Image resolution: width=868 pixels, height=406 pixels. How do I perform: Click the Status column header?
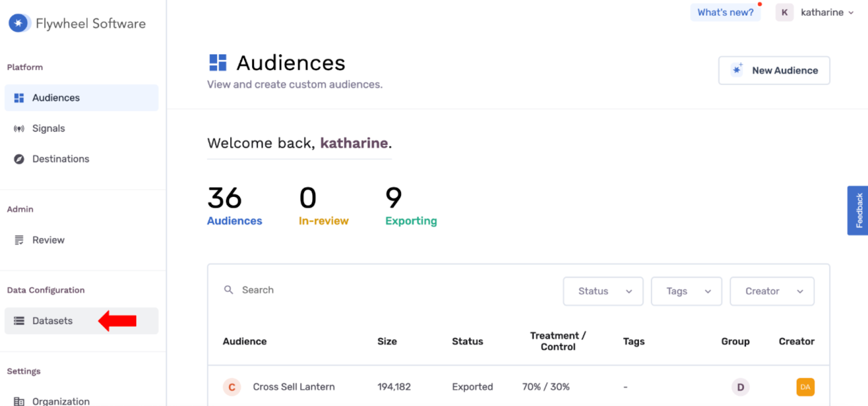coord(468,341)
